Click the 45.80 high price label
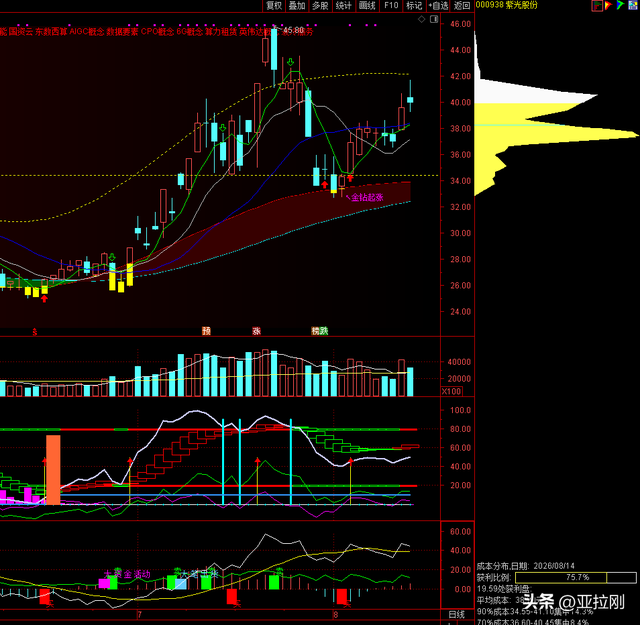Image resolution: width=640 pixels, height=625 pixels. coord(293,30)
